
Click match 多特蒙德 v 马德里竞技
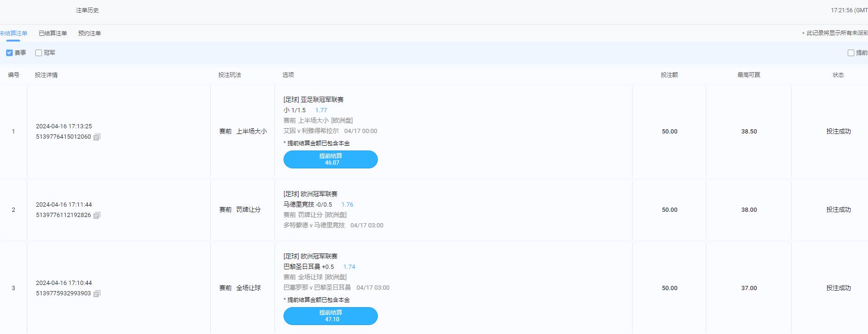pyautogui.click(x=314, y=225)
